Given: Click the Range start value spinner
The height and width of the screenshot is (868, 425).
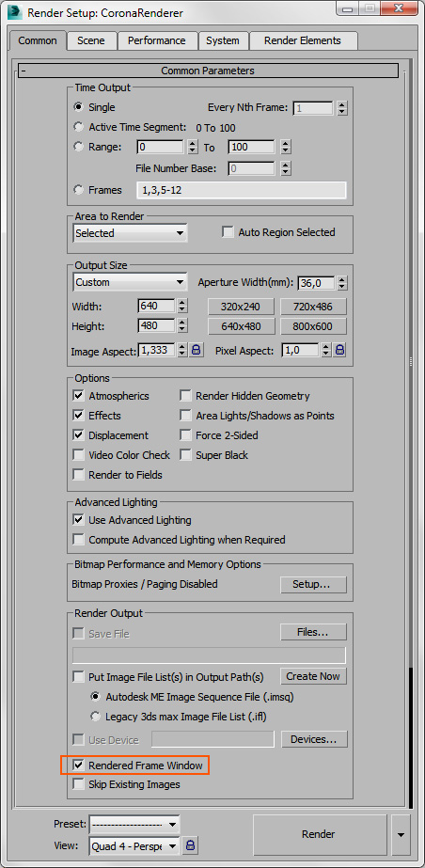Looking at the screenshot, I should (x=192, y=148).
